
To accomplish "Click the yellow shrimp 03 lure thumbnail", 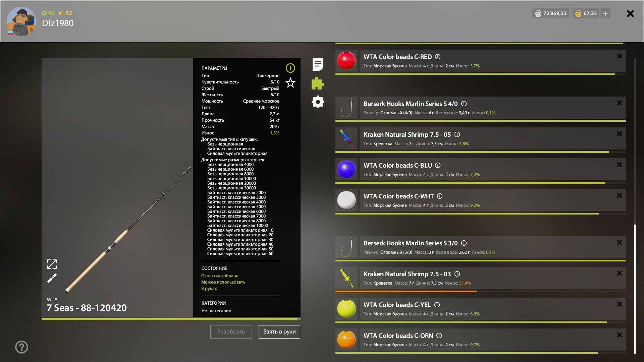I will (x=346, y=278).
